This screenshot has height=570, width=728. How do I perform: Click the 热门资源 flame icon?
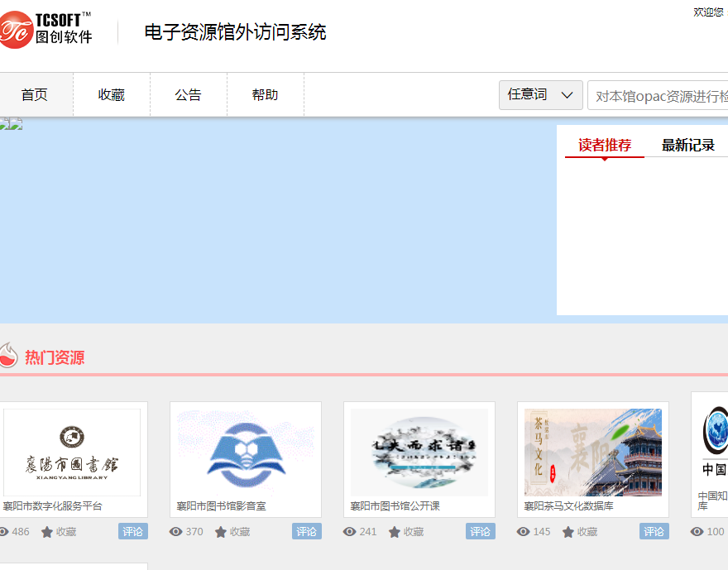[x=9, y=356]
